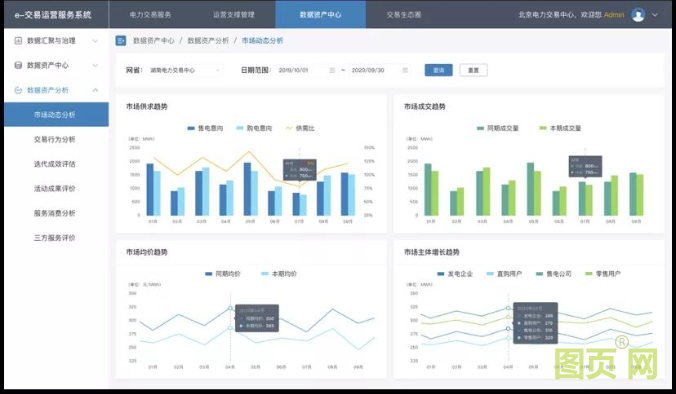Viewport: 676px width, 394px height.
Task: Collapse the 数据资产分析 menu chevron
Action: pyautogui.click(x=95, y=90)
